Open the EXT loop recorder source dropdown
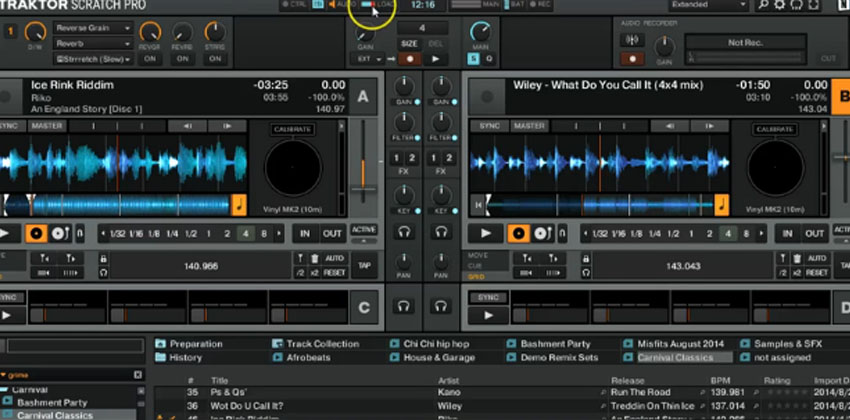The width and height of the screenshot is (850, 420). click(x=370, y=59)
